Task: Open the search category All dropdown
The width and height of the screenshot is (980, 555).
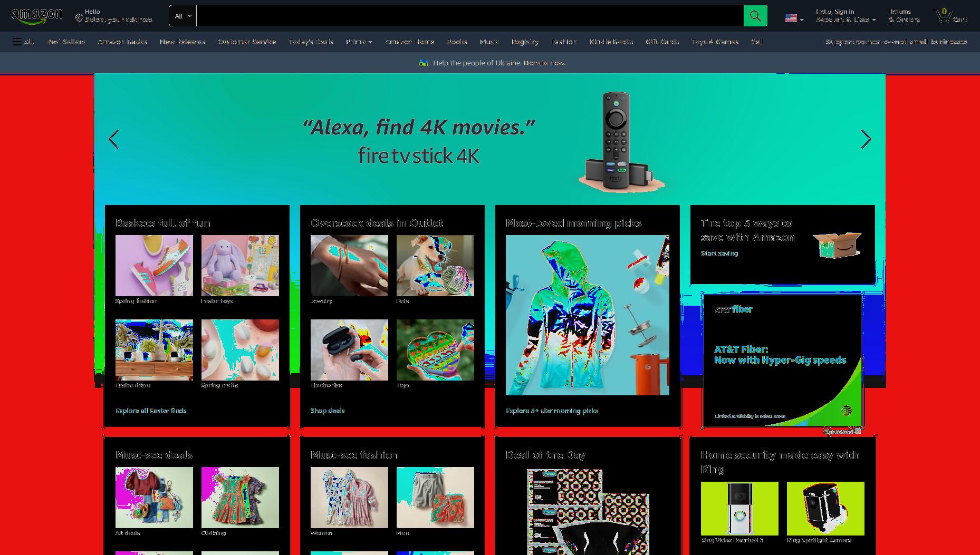Action: point(183,16)
